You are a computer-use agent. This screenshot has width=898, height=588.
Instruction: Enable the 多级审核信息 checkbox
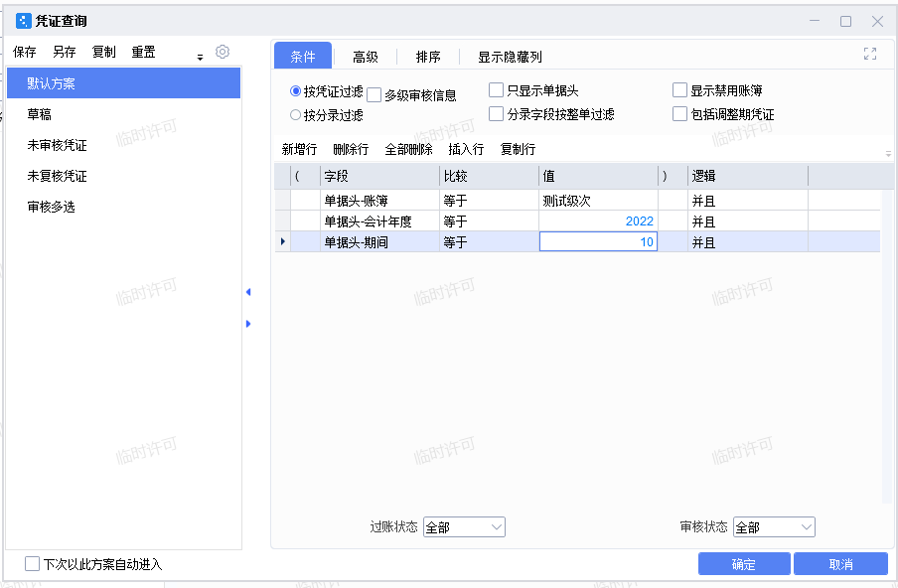[x=374, y=95]
